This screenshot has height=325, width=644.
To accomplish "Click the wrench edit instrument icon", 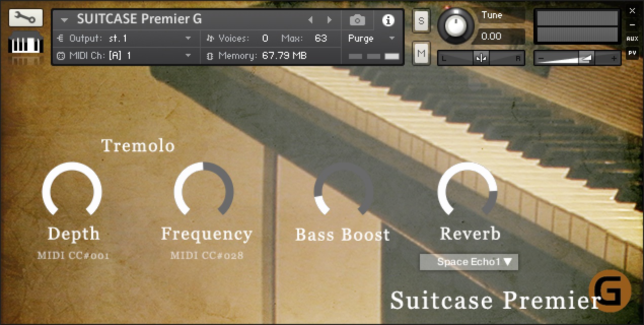I will tap(22, 19).
